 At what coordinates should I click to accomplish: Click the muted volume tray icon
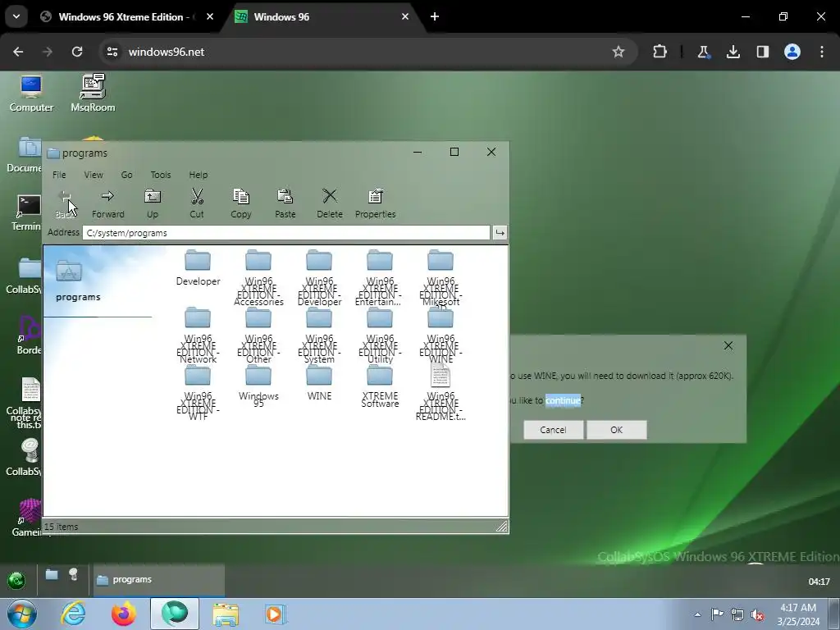point(757,614)
